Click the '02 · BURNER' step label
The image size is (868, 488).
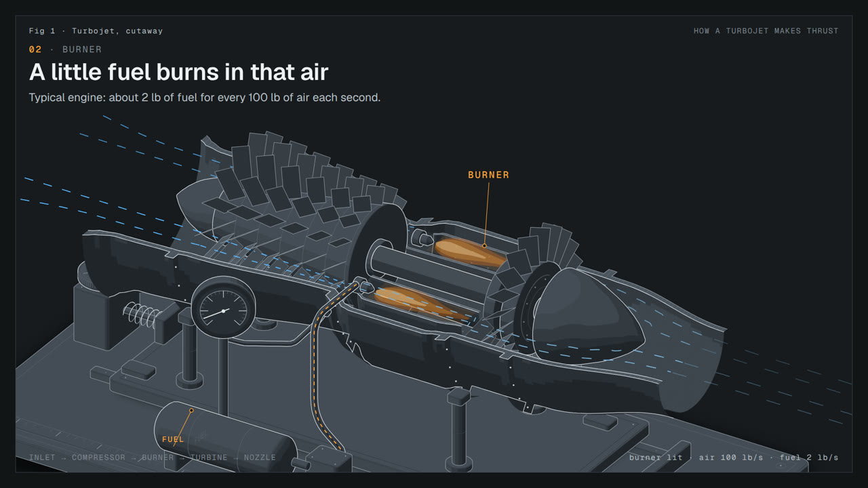pos(65,49)
